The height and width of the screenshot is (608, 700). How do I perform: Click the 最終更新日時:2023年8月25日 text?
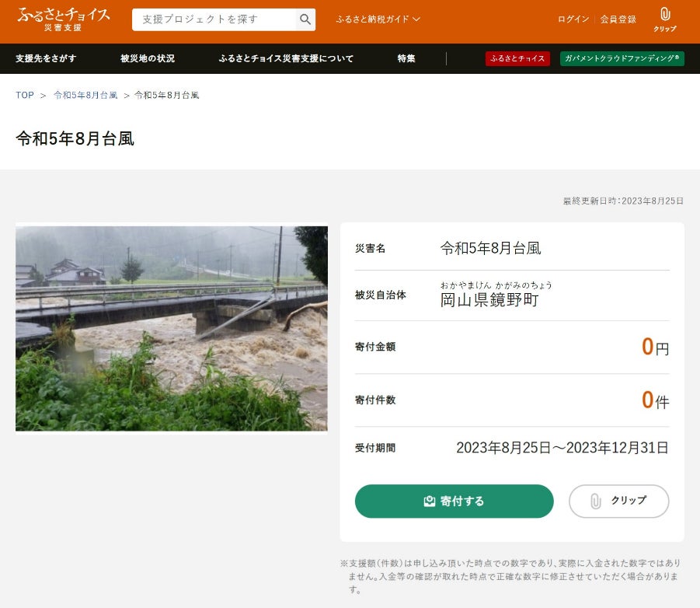tap(623, 201)
